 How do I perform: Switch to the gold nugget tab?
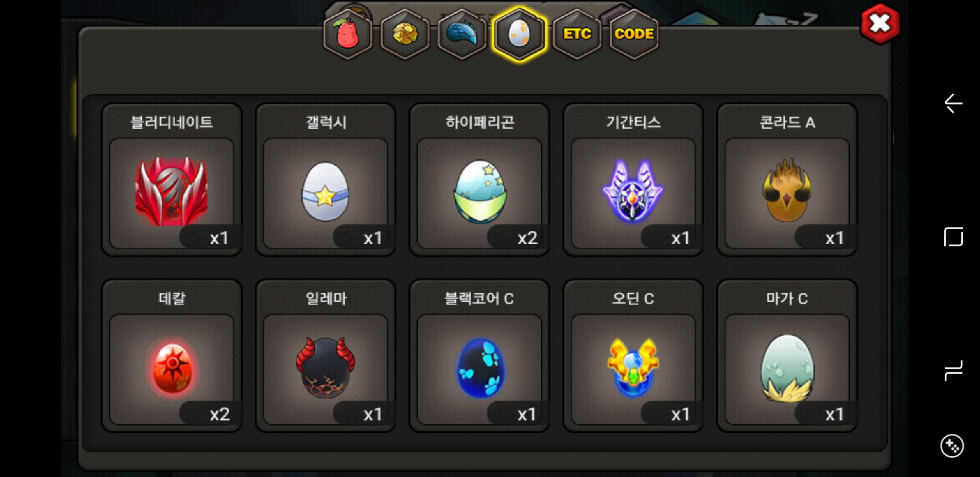tap(405, 34)
